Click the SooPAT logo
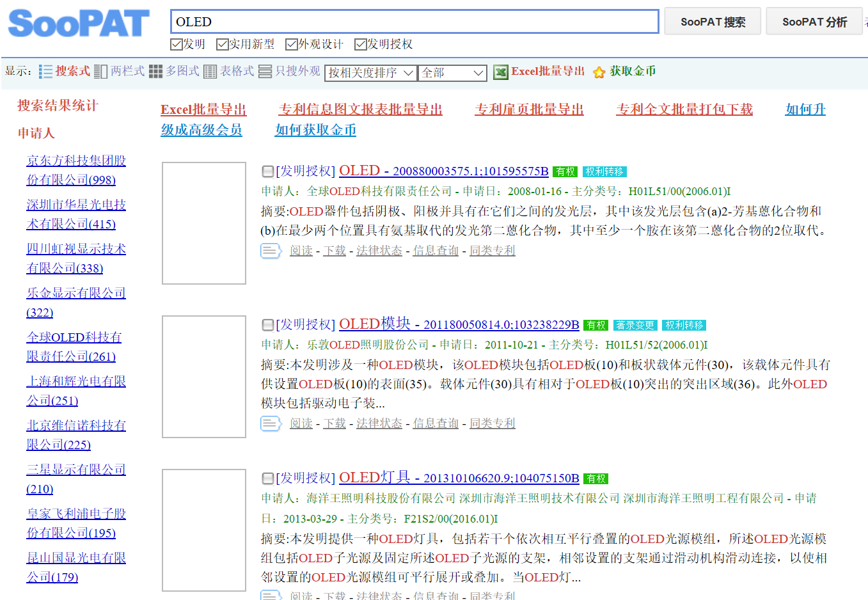This screenshot has height=600, width=868. [x=79, y=23]
